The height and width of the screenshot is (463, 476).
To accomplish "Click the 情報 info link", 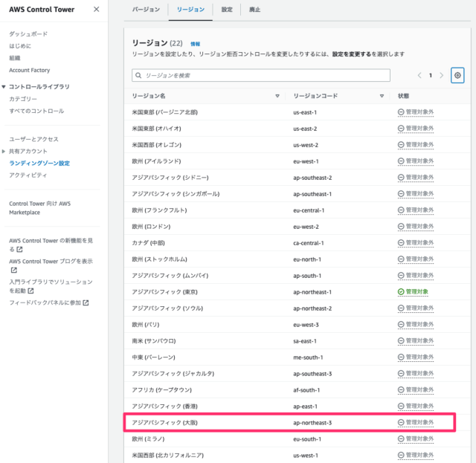I will coord(195,44).
